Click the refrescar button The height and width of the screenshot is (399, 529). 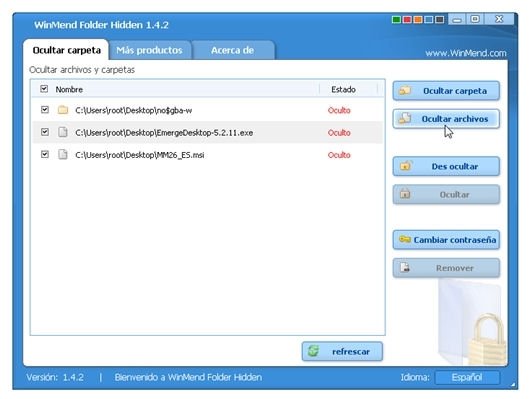(x=342, y=351)
